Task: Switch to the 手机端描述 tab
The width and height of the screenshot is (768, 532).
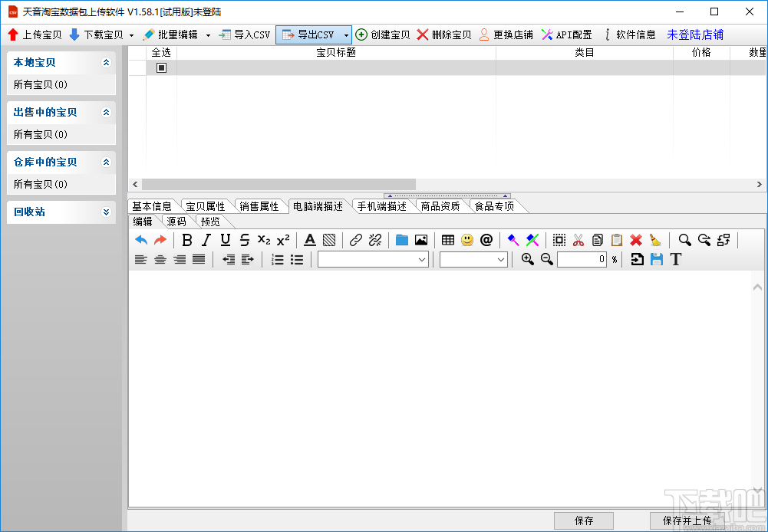Action: [x=382, y=206]
